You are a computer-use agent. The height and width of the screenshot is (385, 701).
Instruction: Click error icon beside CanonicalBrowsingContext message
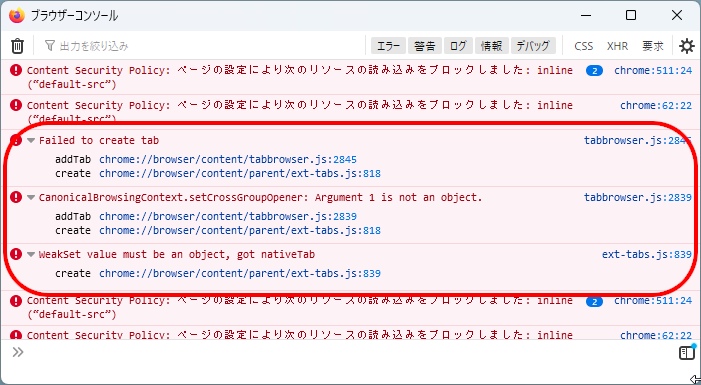16,197
